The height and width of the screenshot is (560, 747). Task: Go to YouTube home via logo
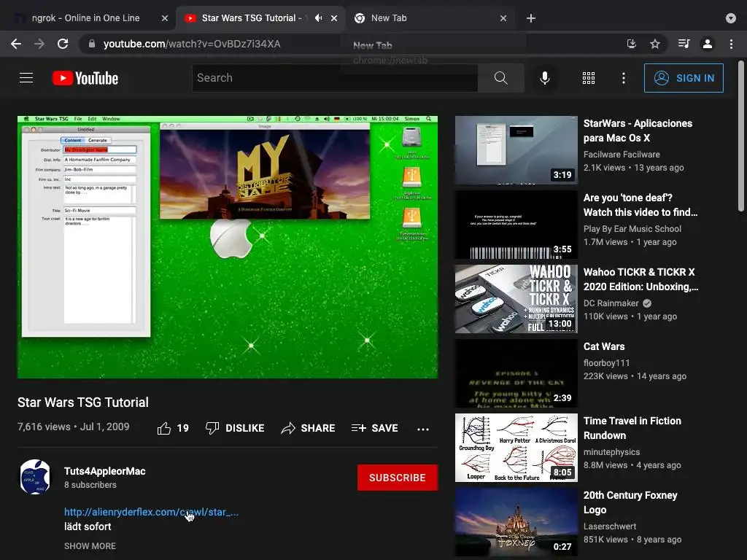click(x=85, y=78)
